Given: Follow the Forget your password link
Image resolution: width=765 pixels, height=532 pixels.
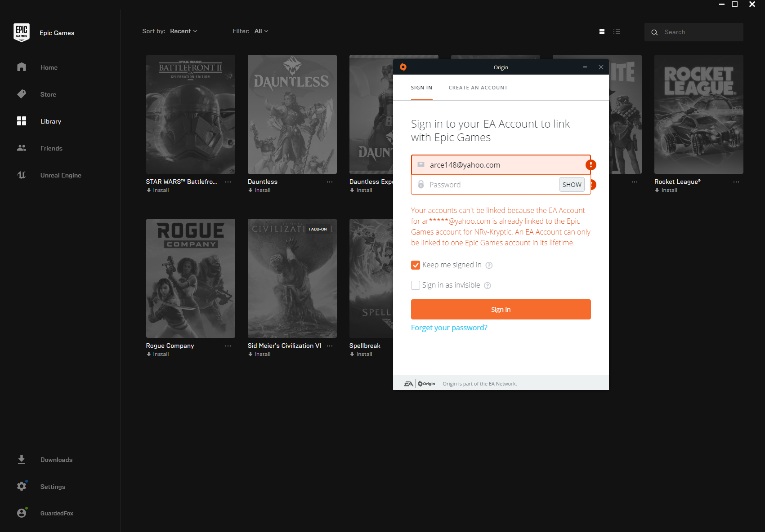Looking at the screenshot, I should (449, 328).
